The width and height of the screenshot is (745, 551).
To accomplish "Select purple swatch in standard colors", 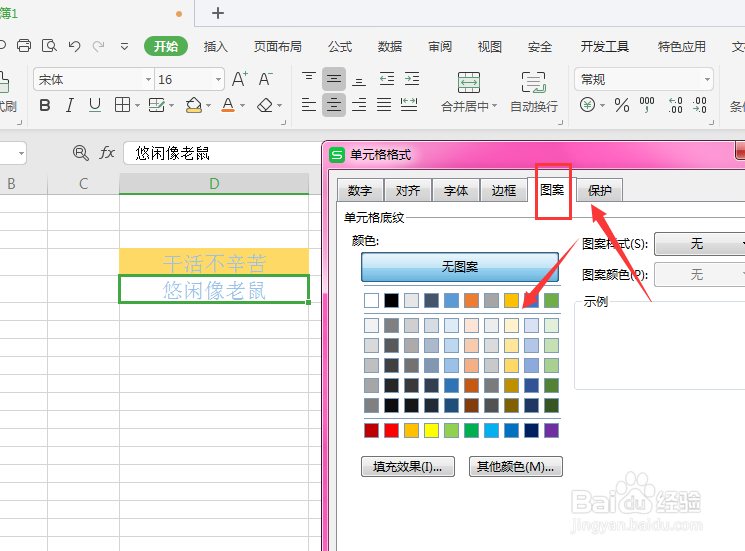I will pyautogui.click(x=551, y=430).
